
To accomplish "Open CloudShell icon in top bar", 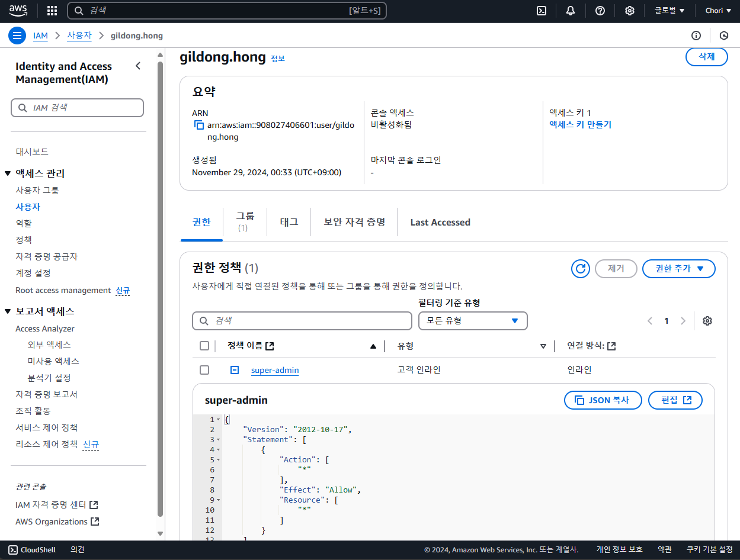I will 541,11.
